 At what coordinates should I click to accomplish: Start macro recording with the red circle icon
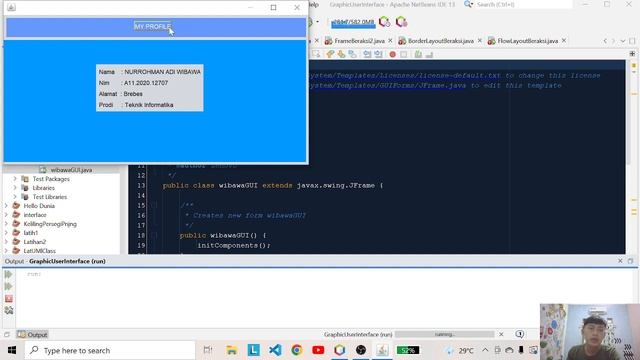[x=392, y=54]
